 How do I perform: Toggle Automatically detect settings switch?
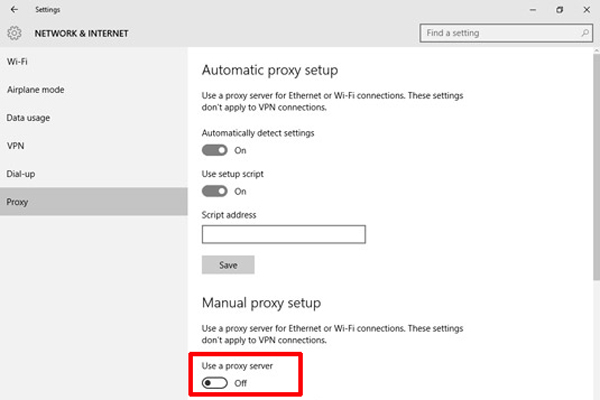point(214,150)
